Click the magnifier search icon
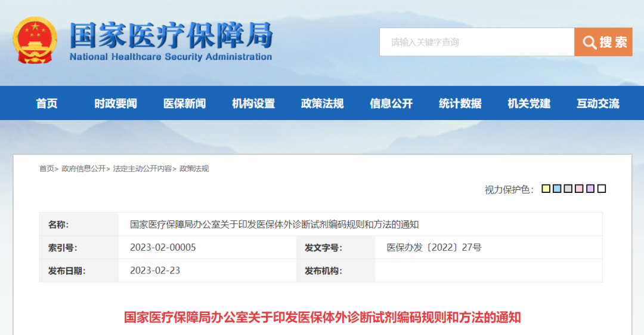 coord(589,42)
